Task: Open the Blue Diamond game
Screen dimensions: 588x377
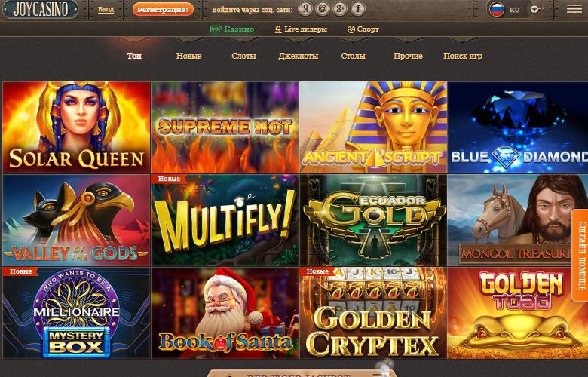Action: click(x=518, y=127)
